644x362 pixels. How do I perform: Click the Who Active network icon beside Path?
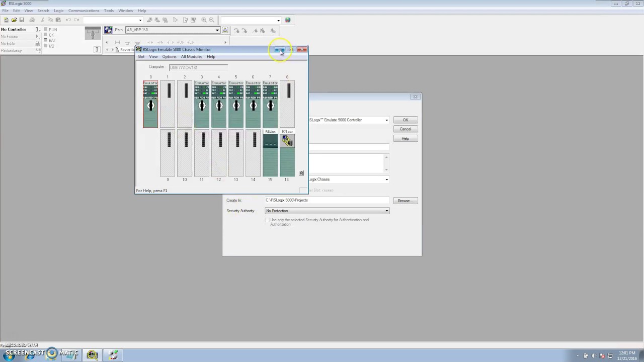[x=108, y=30]
